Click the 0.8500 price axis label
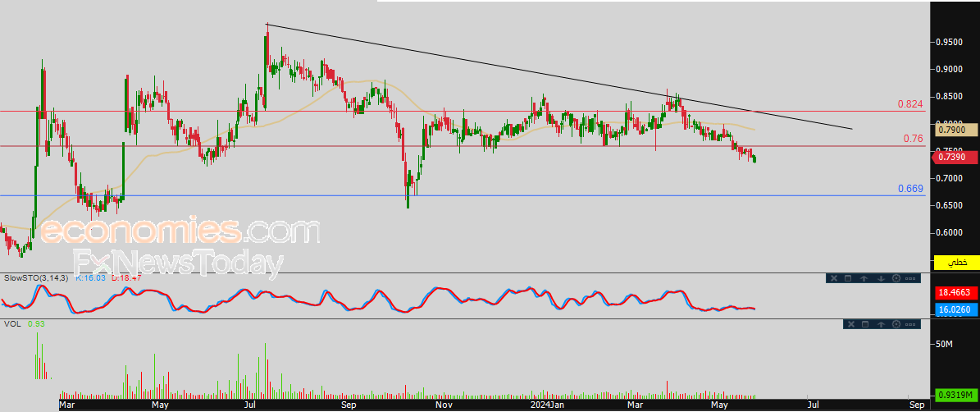 pos(948,96)
